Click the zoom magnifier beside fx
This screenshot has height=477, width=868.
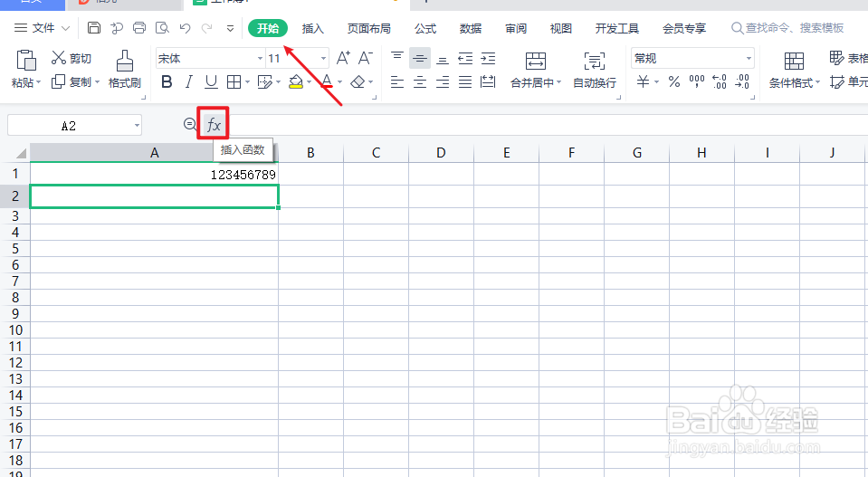(190, 124)
